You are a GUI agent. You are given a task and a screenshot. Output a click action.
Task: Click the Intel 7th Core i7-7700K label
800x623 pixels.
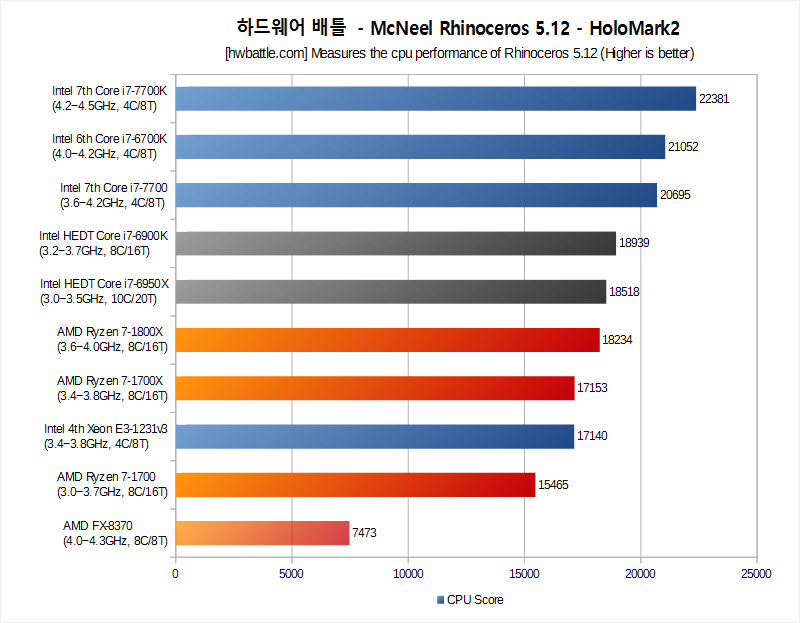click(109, 98)
